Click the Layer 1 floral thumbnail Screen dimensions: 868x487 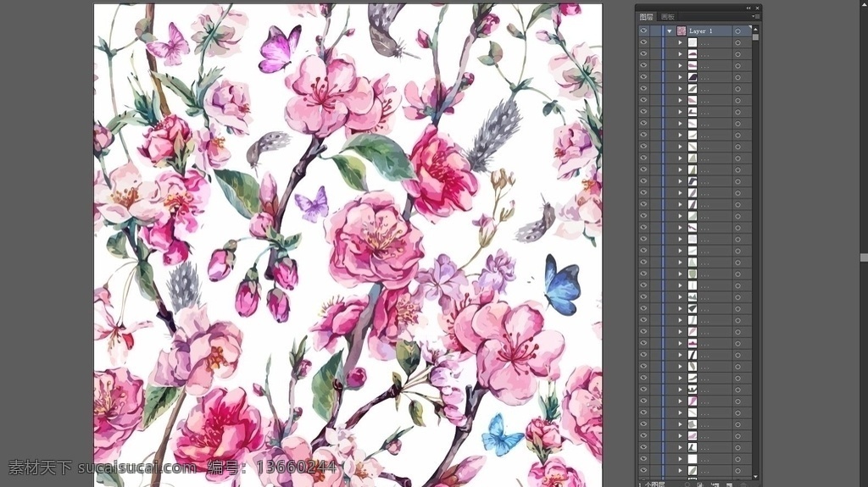pyautogui.click(x=681, y=31)
